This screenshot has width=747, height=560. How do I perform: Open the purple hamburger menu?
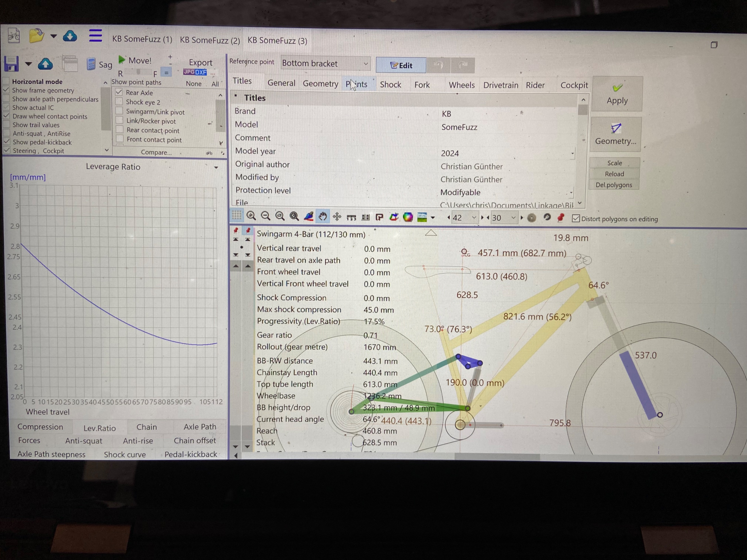pos(95,35)
